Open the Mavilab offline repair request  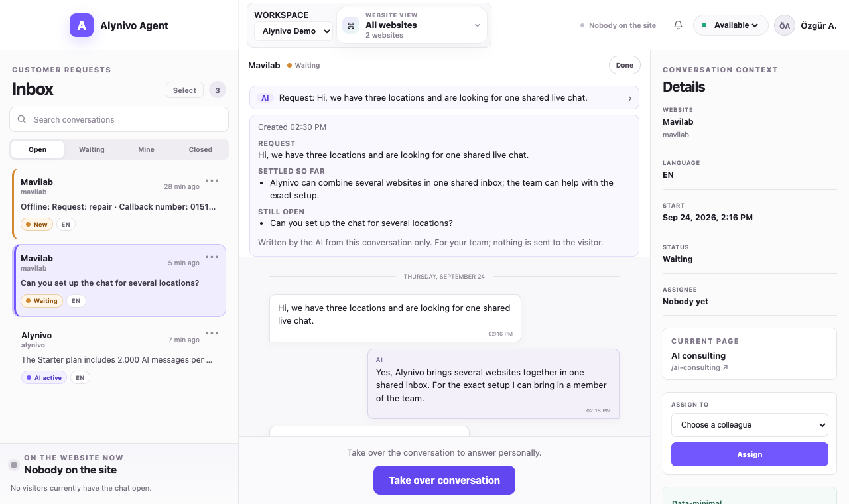tap(119, 204)
